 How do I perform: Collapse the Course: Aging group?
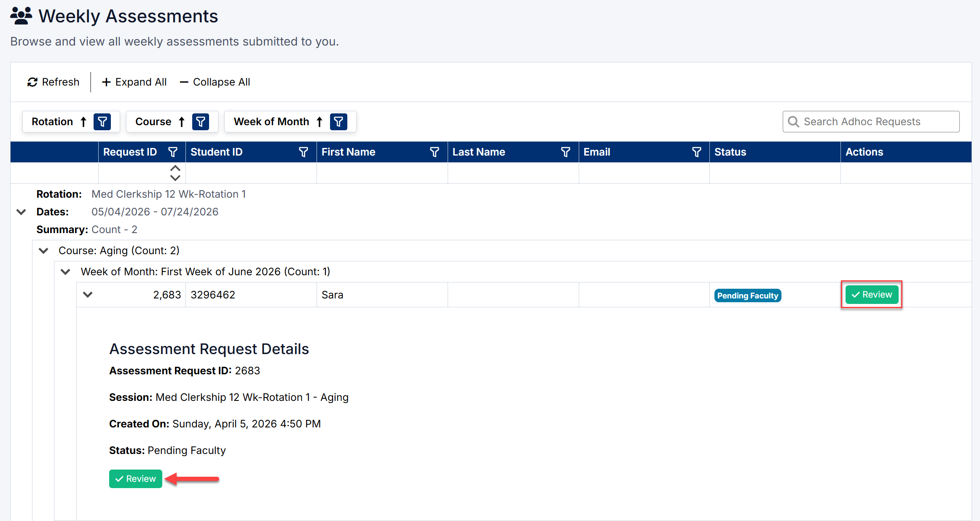click(x=43, y=251)
